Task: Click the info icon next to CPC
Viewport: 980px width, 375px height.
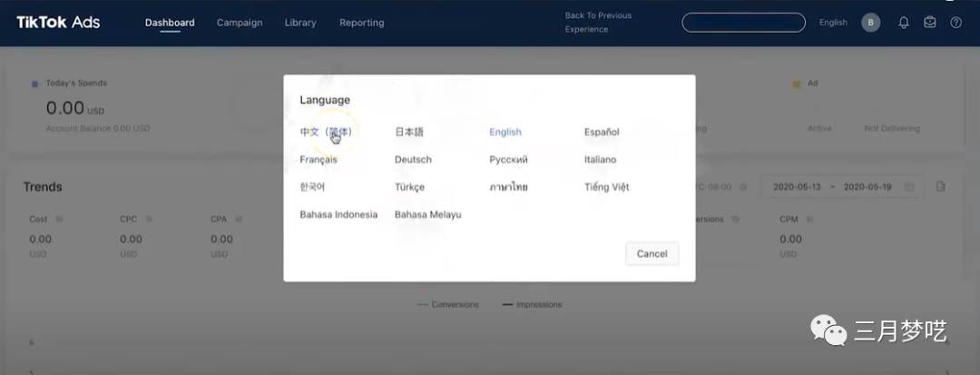Action: pyautogui.click(x=149, y=219)
